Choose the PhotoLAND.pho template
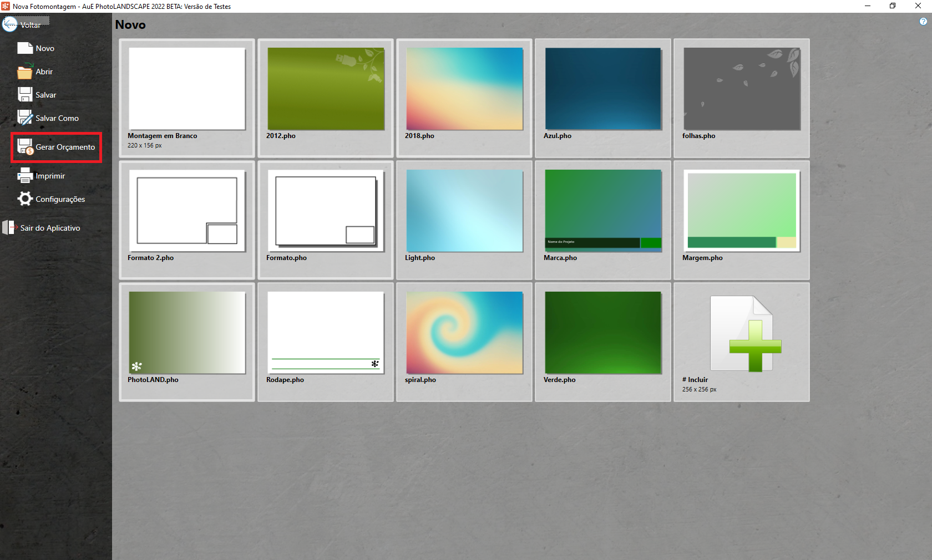This screenshot has width=932, height=560. [x=187, y=333]
